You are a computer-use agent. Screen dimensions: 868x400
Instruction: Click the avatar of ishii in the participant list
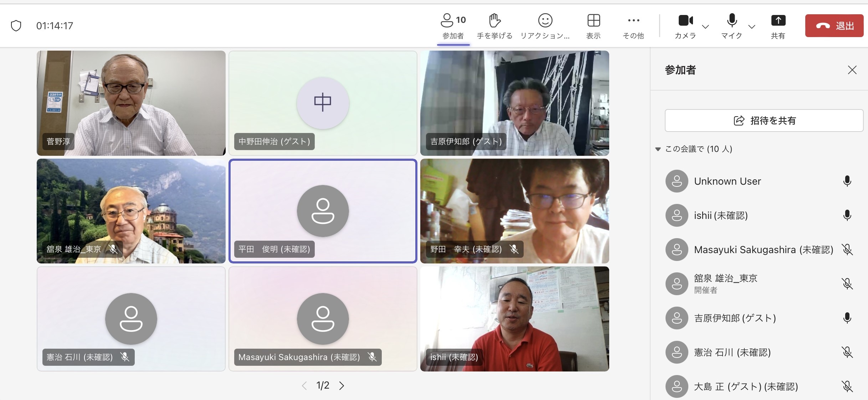click(677, 215)
